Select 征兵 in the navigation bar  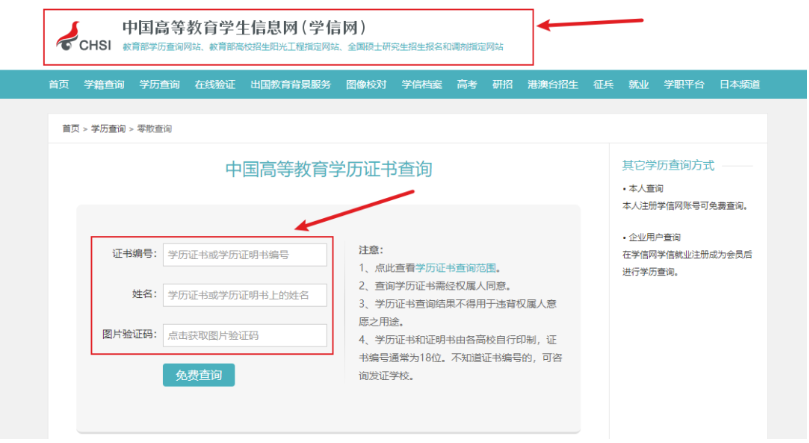(x=603, y=85)
